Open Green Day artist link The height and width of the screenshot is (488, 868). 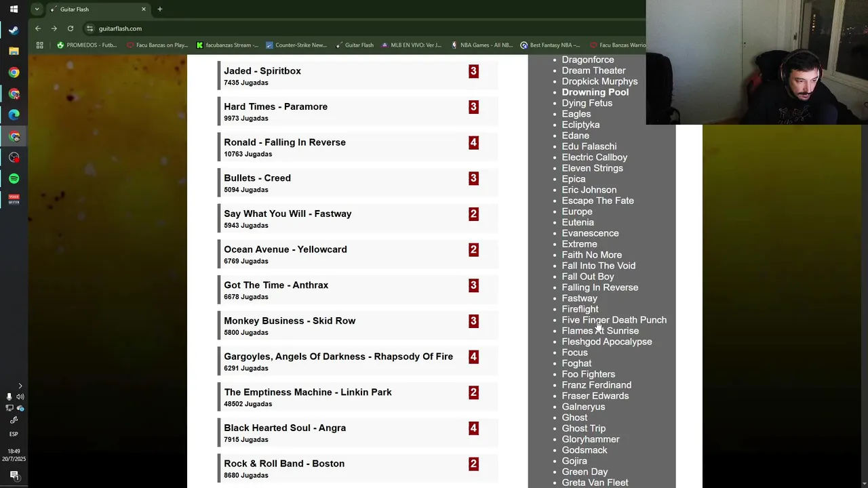point(585,472)
